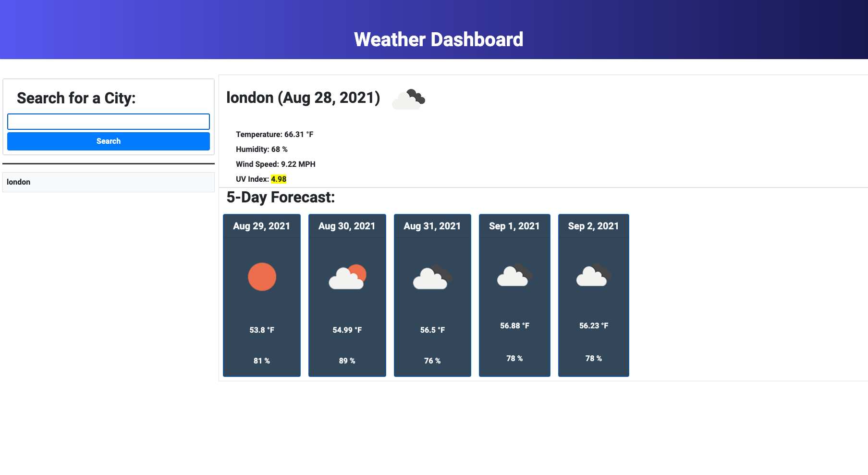868x475 pixels.
Task: Click the cloudy icon on Aug 31 card
Action: (432, 277)
